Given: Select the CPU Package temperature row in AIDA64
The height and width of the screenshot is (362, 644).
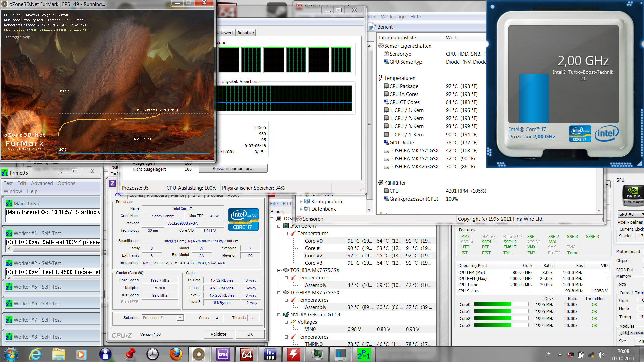Looking at the screenshot, I should click(431, 86).
